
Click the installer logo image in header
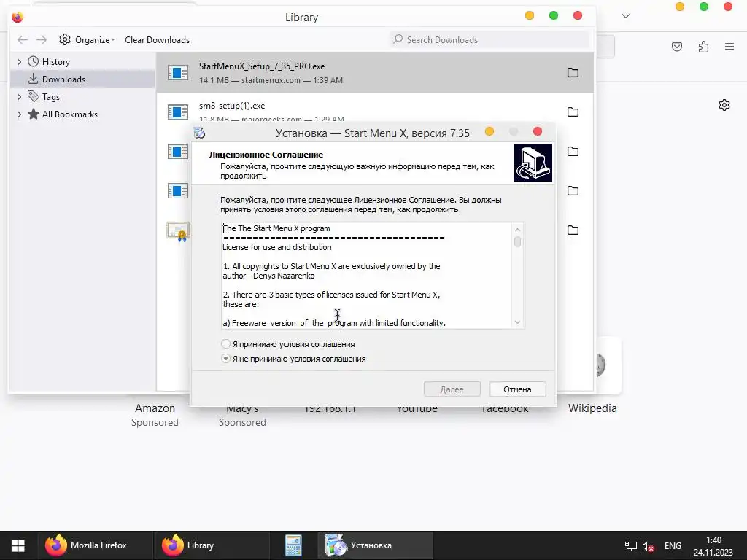[x=533, y=163]
